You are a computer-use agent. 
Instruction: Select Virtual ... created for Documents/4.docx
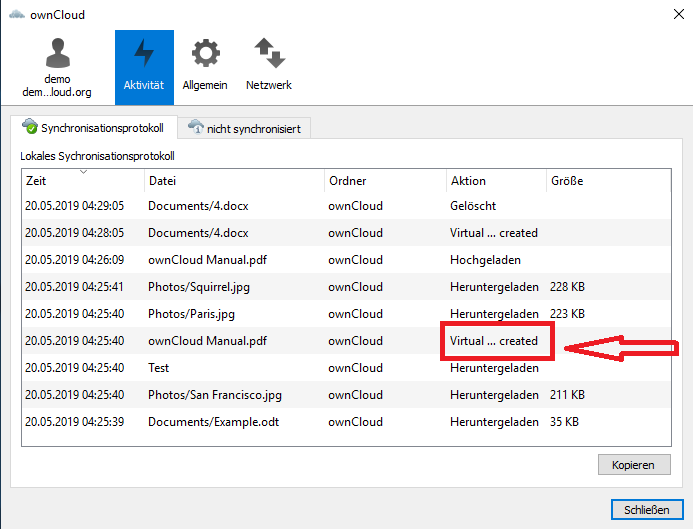(x=494, y=233)
